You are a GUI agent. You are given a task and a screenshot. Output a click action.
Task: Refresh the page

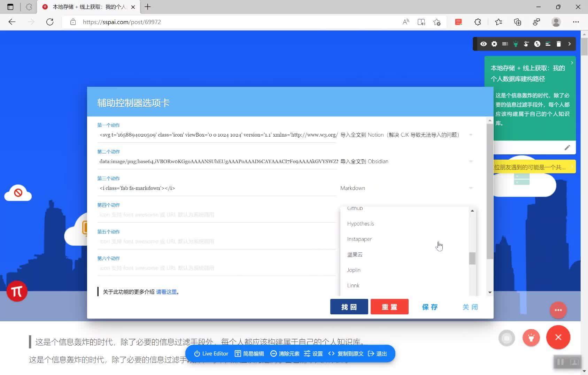50,22
